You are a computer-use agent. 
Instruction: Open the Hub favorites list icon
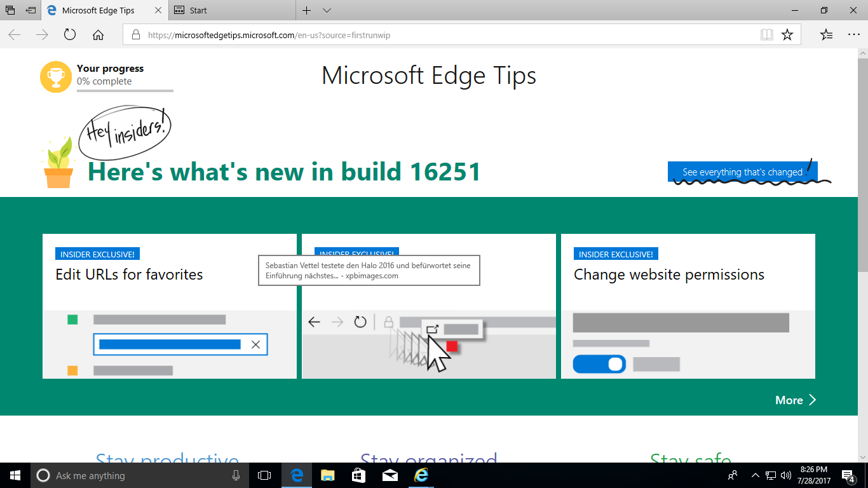point(826,35)
